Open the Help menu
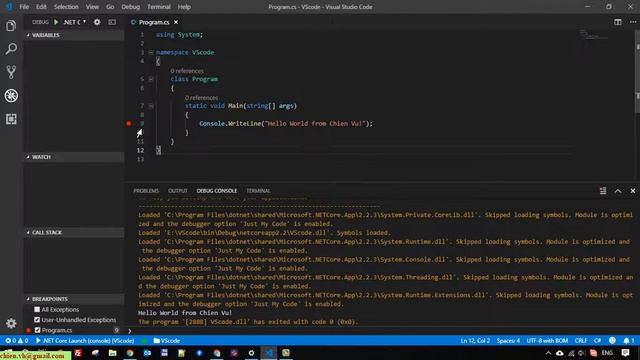This screenshot has height=360, width=640. click(x=184, y=7)
